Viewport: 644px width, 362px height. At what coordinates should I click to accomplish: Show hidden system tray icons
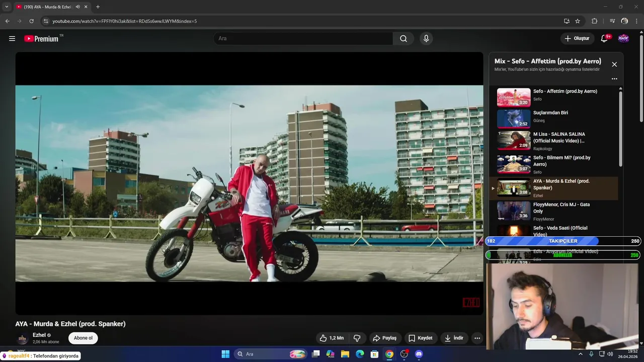[x=580, y=354]
